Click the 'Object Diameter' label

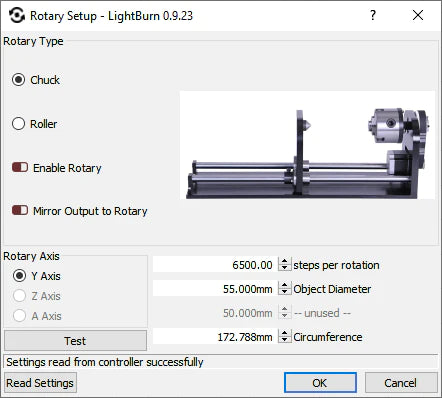click(332, 289)
